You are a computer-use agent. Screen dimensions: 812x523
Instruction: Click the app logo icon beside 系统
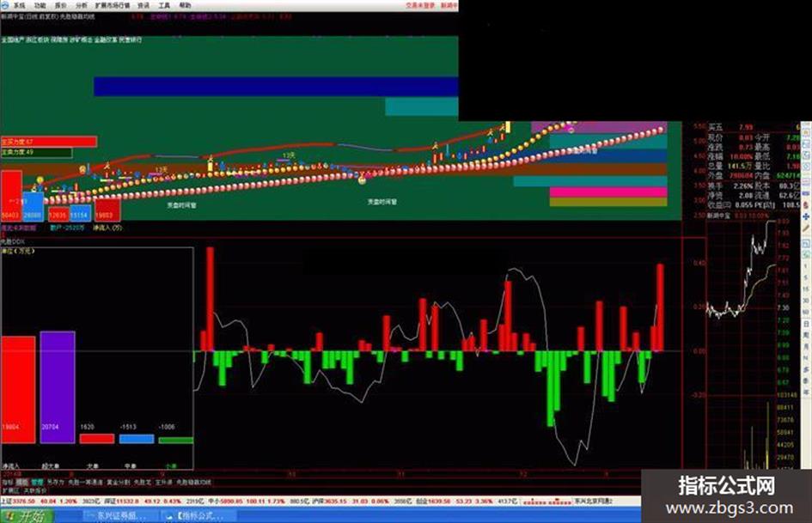click(4, 5)
